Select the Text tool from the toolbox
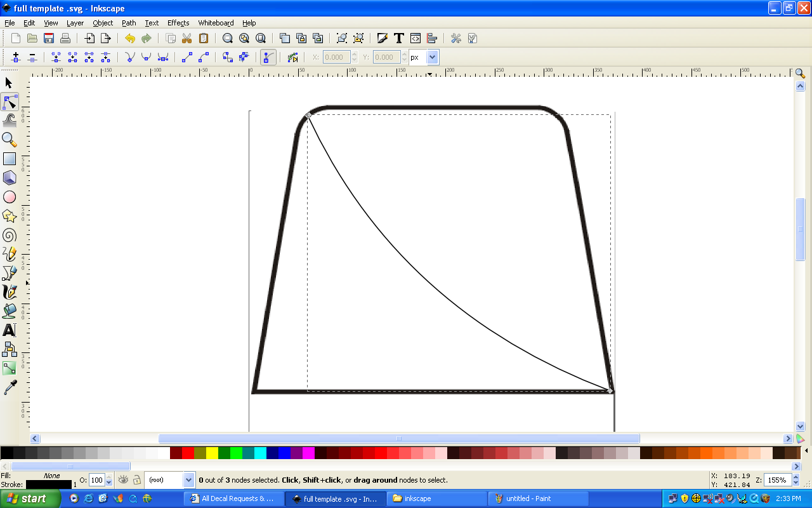The image size is (812, 508). point(10,331)
